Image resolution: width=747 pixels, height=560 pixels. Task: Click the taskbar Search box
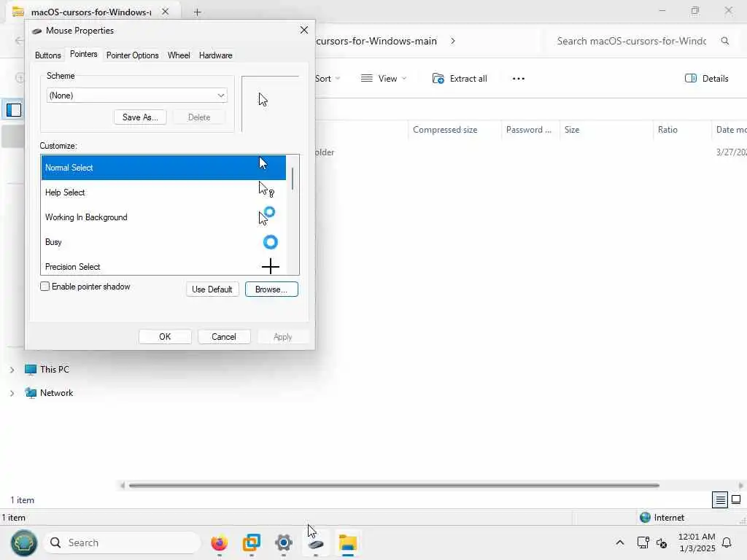click(123, 542)
